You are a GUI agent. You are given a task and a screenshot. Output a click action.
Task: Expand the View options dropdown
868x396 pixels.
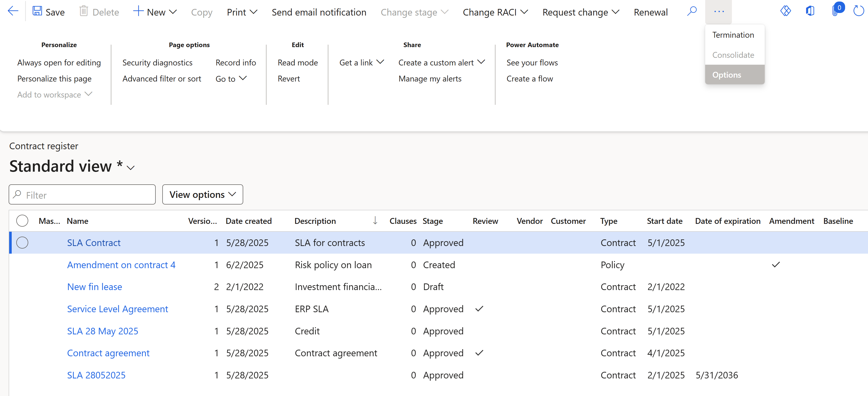pos(202,195)
